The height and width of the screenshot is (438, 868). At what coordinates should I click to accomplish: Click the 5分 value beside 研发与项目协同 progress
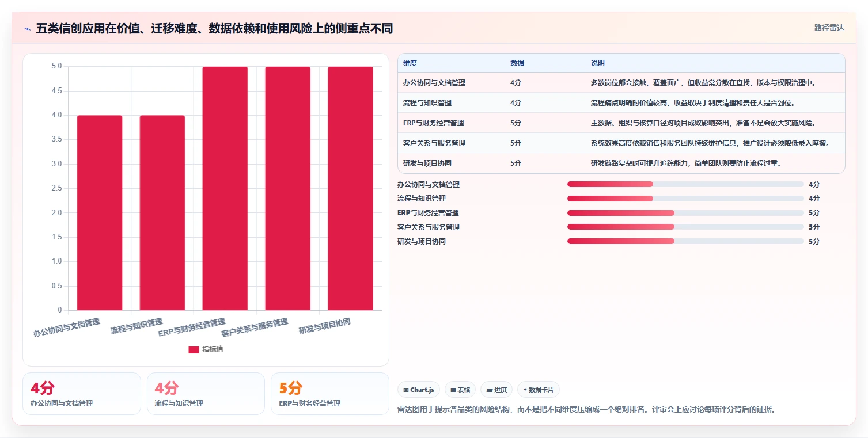(x=814, y=241)
